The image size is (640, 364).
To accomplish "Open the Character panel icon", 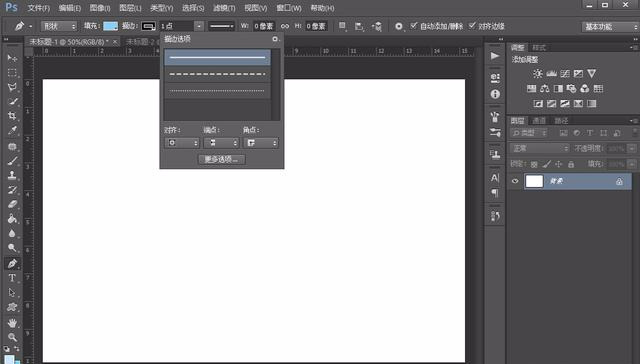I will click(495, 178).
